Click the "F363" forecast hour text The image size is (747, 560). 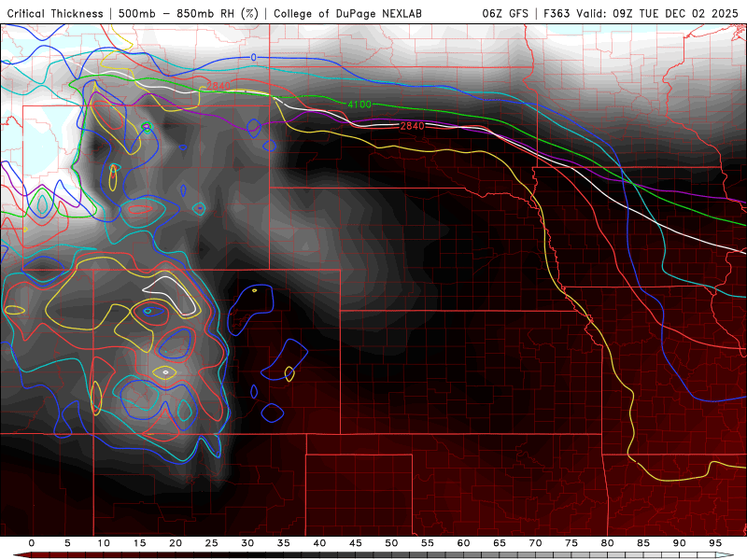pos(557,13)
